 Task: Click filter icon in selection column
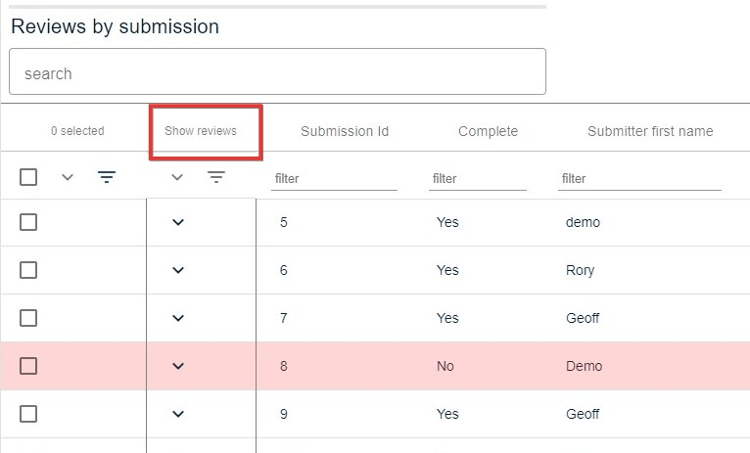[x=107, y=177]
